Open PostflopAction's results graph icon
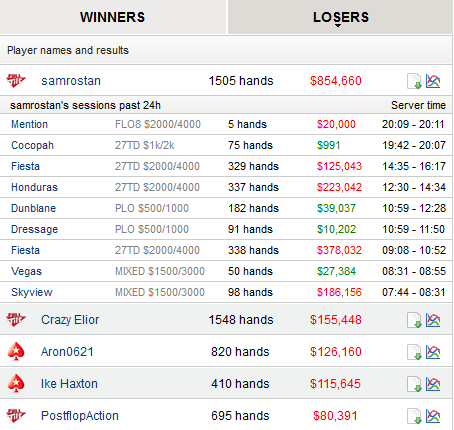Viewport: 454px width, 430px height. 433,416
